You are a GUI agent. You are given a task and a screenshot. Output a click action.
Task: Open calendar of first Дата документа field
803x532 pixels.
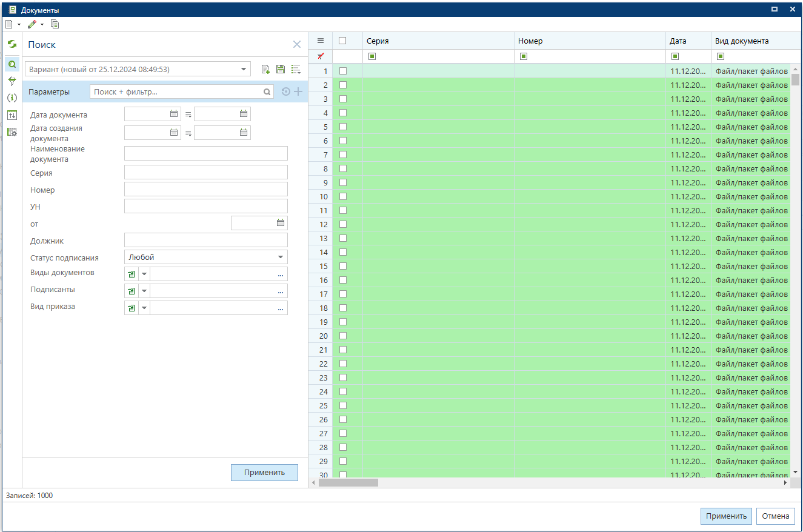pos(174,113)
